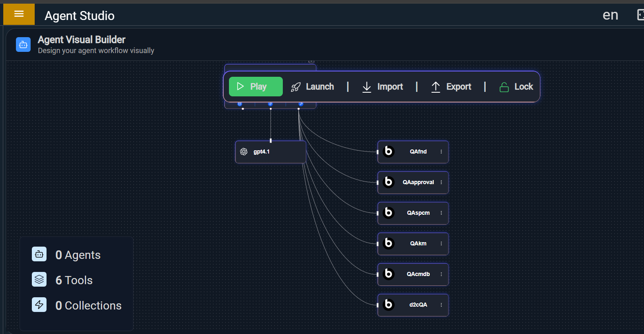Toggle the Lock control in the toolbar
Viewport: 644px width, 334px height.
(x=516, y=87)
